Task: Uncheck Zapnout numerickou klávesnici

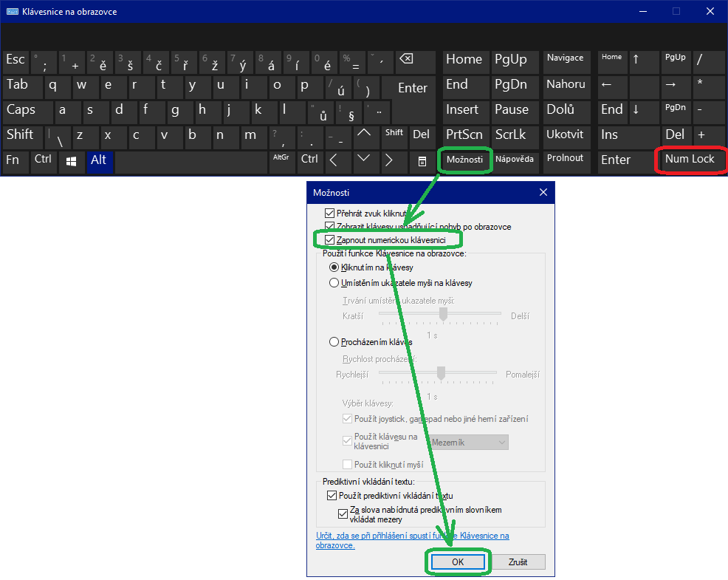Action: [x=329, y=240]
